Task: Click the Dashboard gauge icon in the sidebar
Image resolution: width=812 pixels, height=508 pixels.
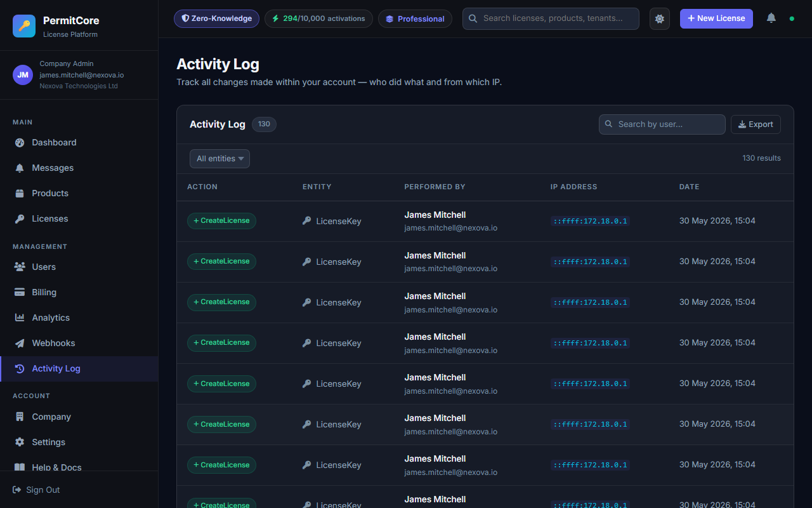Action: point(20,142)
